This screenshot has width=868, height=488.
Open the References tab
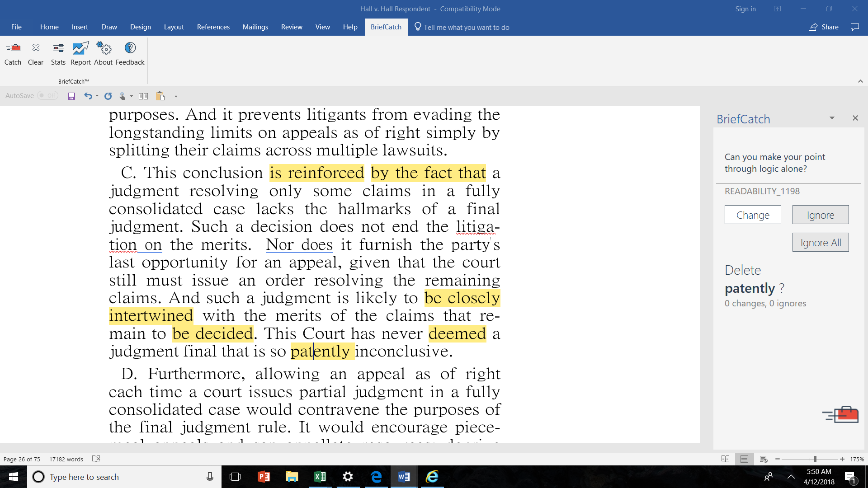(213, 27)
